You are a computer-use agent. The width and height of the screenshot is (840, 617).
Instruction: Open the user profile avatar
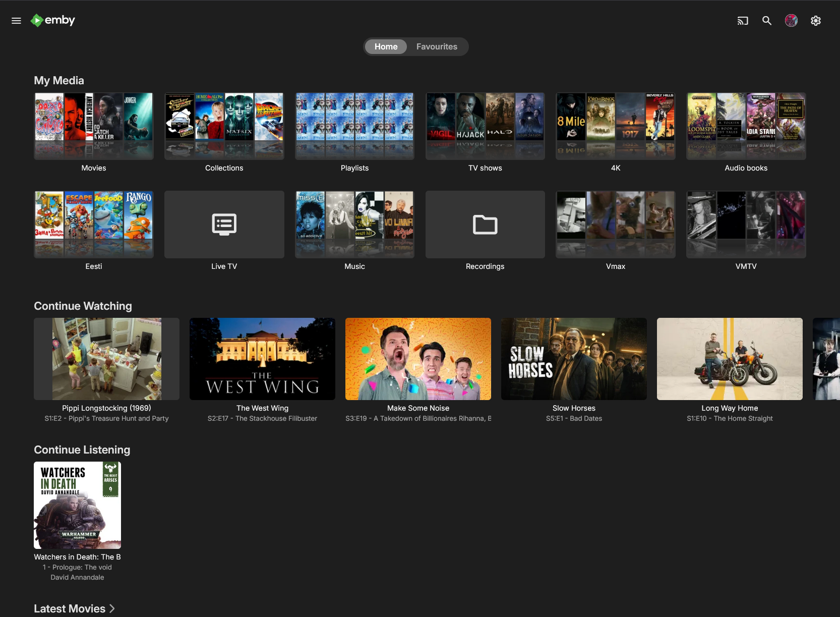click(791, 21)
